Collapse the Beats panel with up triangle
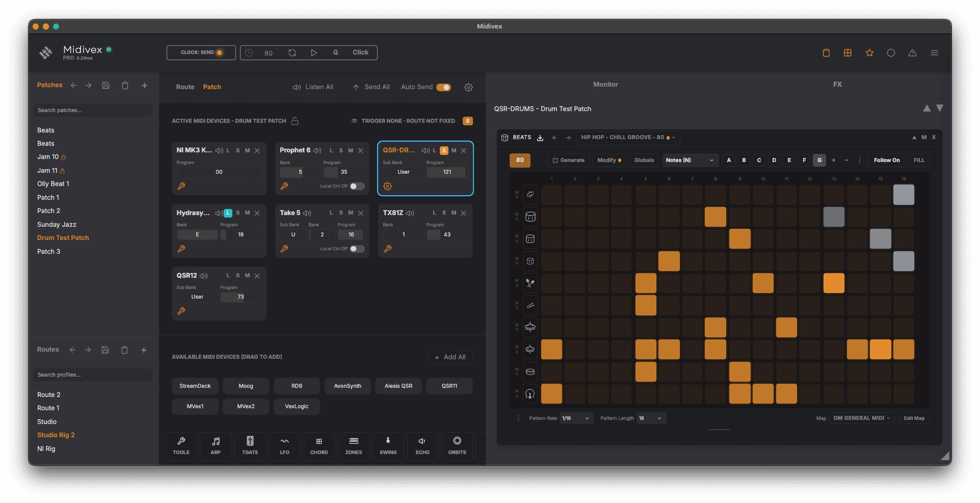The image size is (980, 503). tap(914, 138)
